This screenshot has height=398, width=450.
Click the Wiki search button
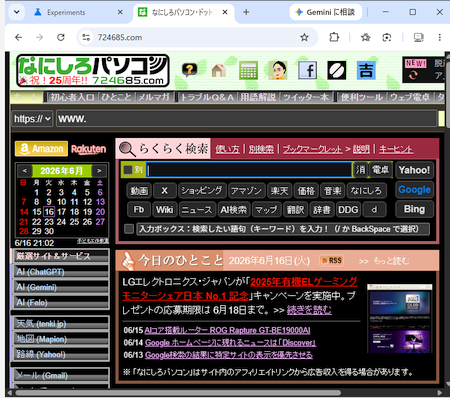click(164, 210)
